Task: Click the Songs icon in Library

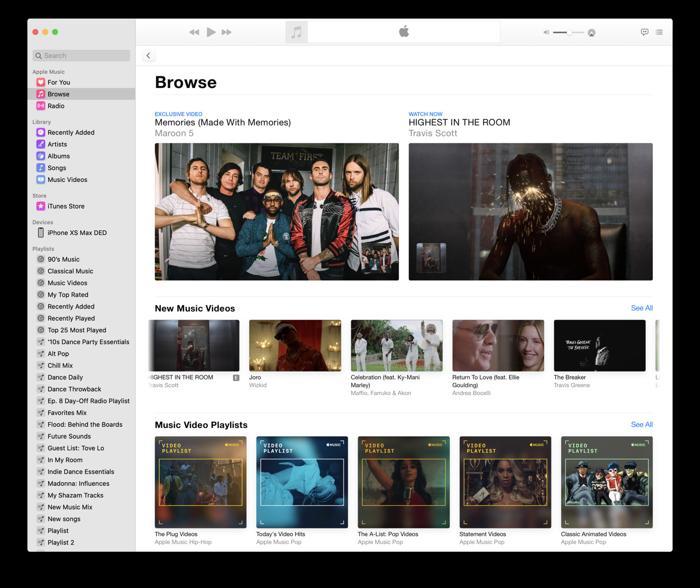Action: 41,168
